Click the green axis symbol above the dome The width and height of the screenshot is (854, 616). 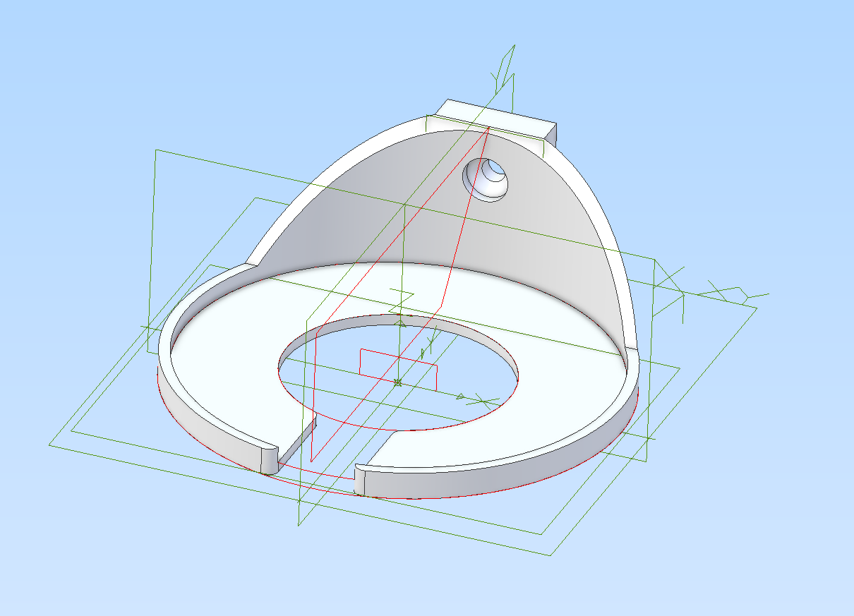tap(505, 67)
